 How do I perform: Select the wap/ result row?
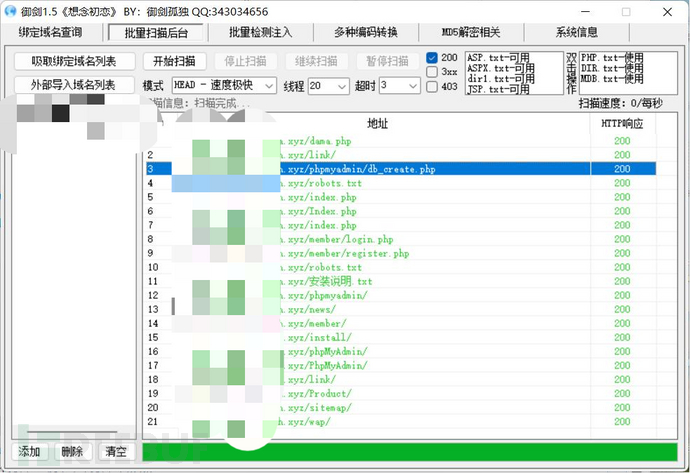point(401,422)
